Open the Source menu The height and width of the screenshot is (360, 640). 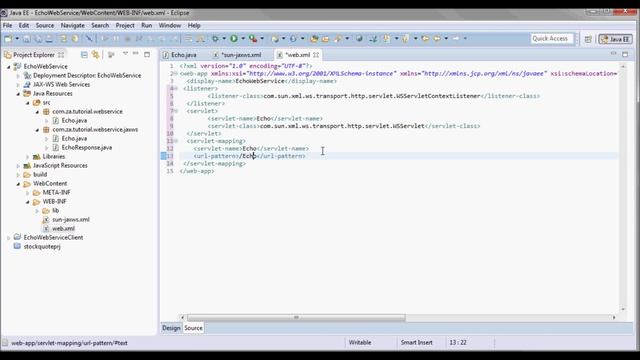(x=44, y=25)
